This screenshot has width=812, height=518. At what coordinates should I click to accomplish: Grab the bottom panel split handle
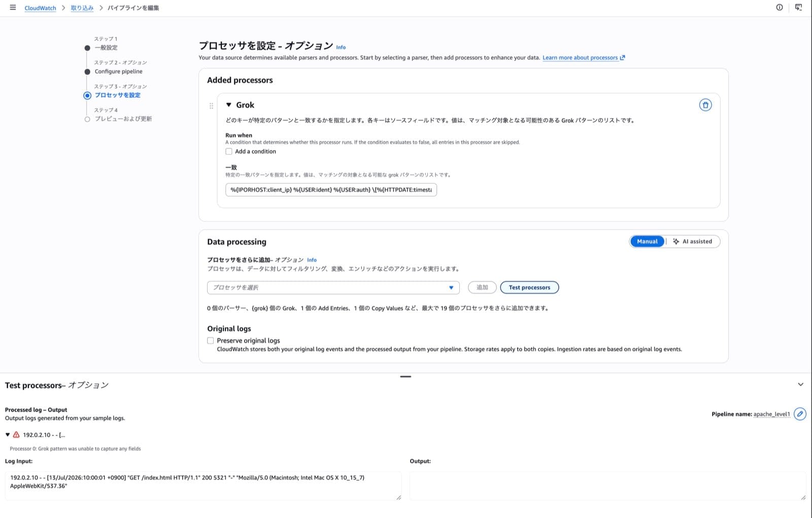[x=405, y=377]
